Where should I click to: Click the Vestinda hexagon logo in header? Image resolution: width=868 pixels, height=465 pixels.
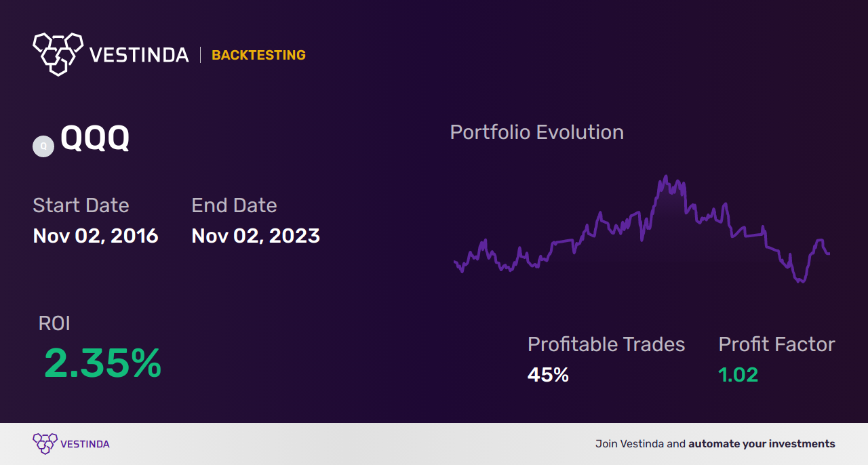58,53
